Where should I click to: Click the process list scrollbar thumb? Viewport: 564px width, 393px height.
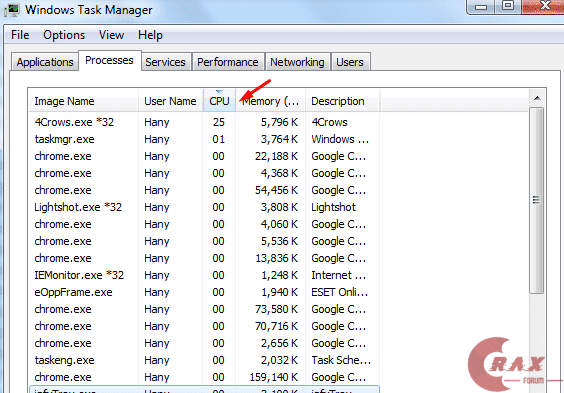537,200
